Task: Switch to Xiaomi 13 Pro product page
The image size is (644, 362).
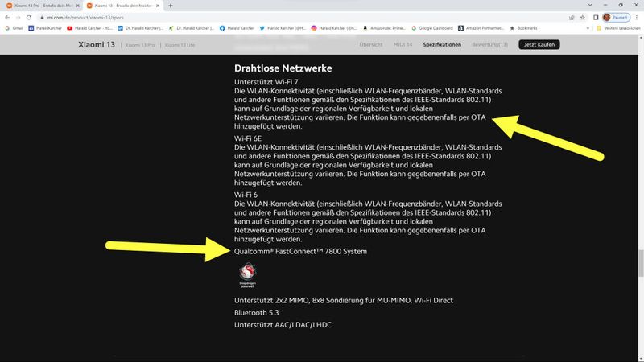Action: coord(140,45)
